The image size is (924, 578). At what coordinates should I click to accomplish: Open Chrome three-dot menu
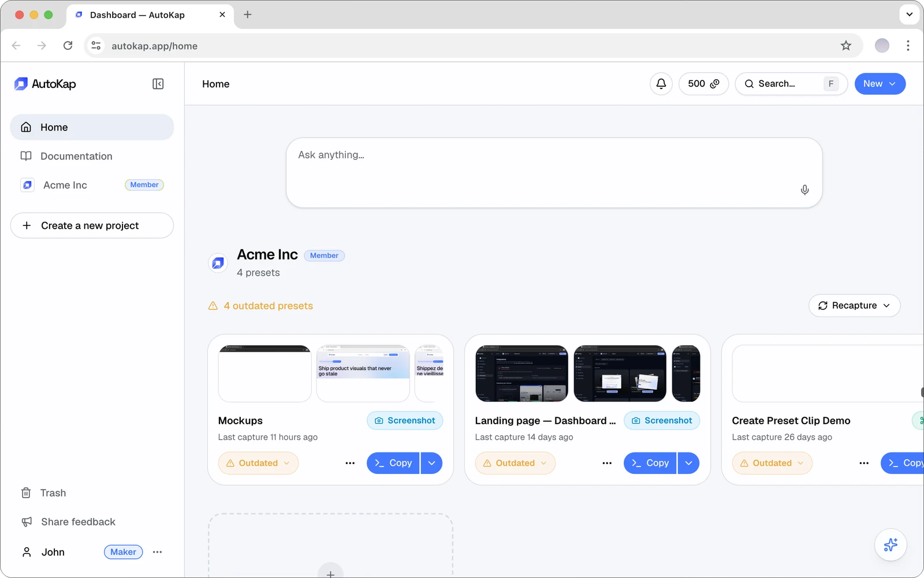pos(908,46)
